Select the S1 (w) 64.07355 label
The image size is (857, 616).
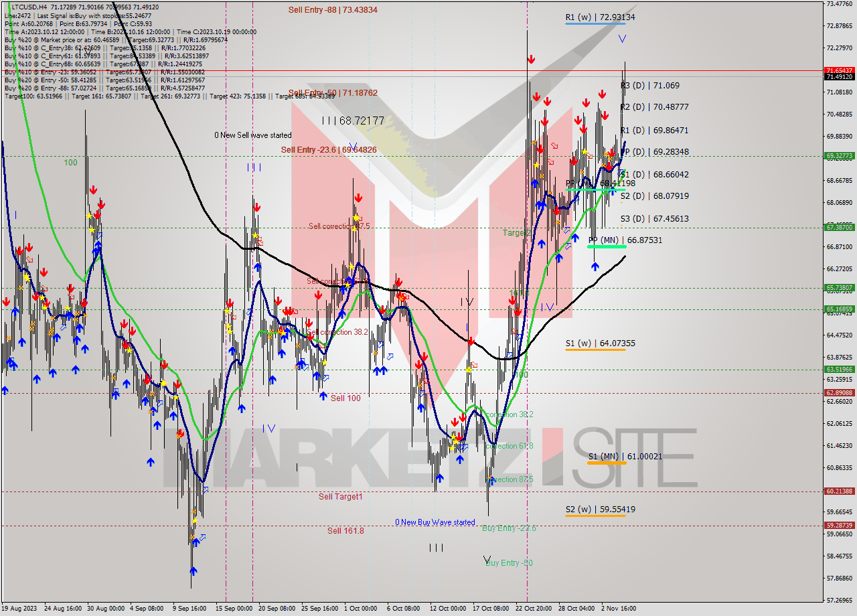[x=600, y=343]
